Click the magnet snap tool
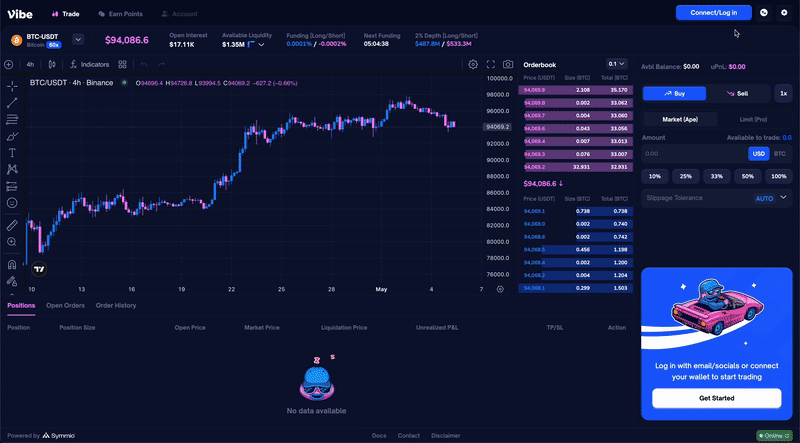 (12, 265)
